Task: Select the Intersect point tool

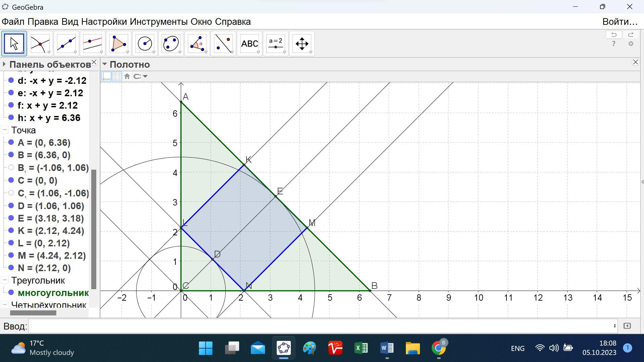Action: (x=40, y=44)
